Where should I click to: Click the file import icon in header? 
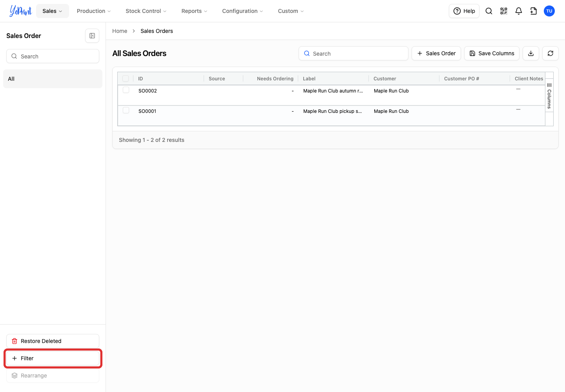click(x=534, y=11)
